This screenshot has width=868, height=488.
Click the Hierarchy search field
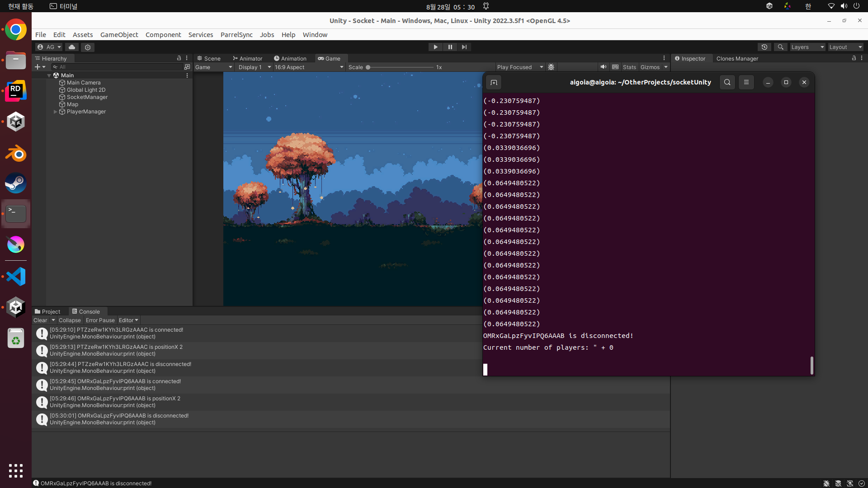(x=117, y=67)
